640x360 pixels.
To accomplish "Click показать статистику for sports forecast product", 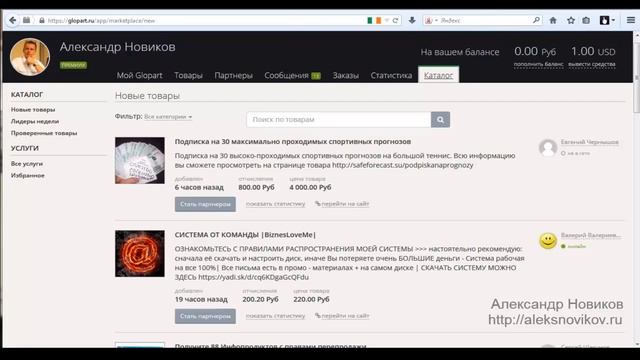I will (276, 204).
